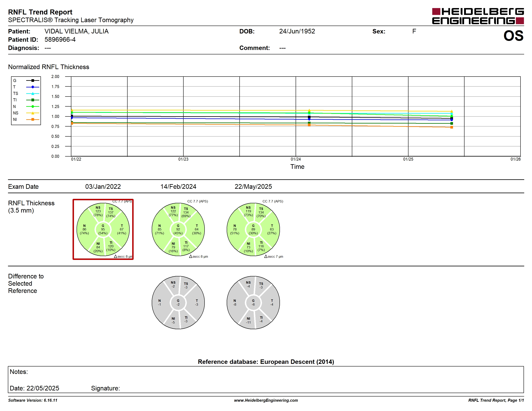Viewport: 532px width, 411px height.
Task: Click G 95 center of 2022 chart
Action: coord(103,229)
